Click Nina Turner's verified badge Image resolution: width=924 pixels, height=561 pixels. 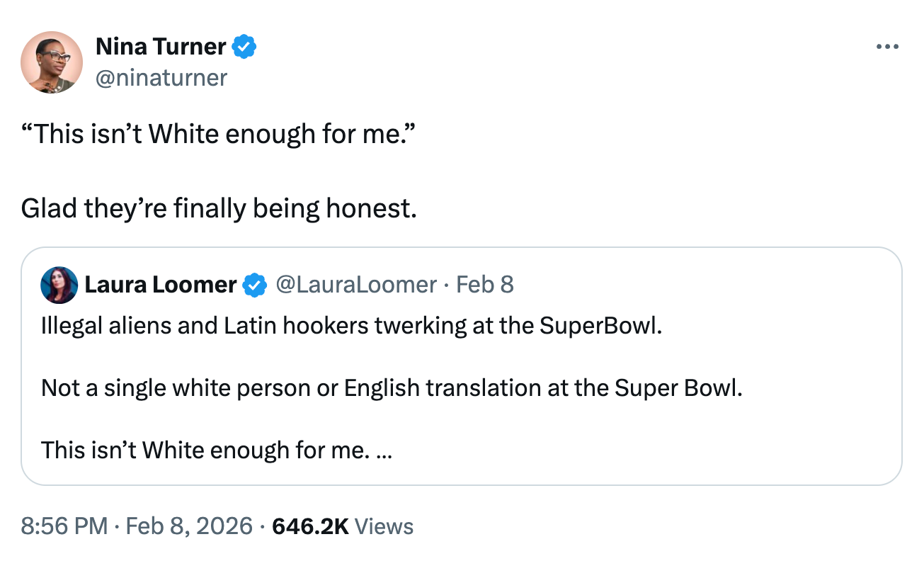click(244, 46)
